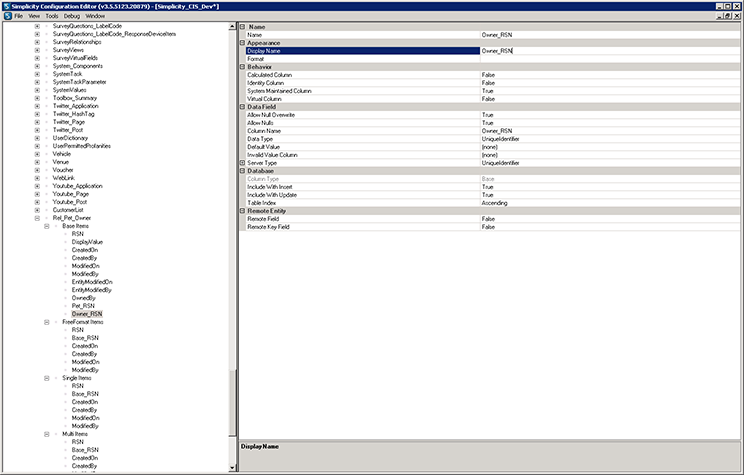744x475 pixels.
Task: Select the Allow Nulls property row
Action: (493, 123)
